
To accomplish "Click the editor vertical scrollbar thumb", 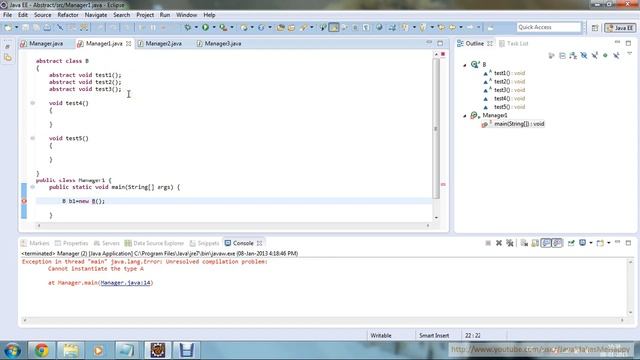I will point(436,128).
